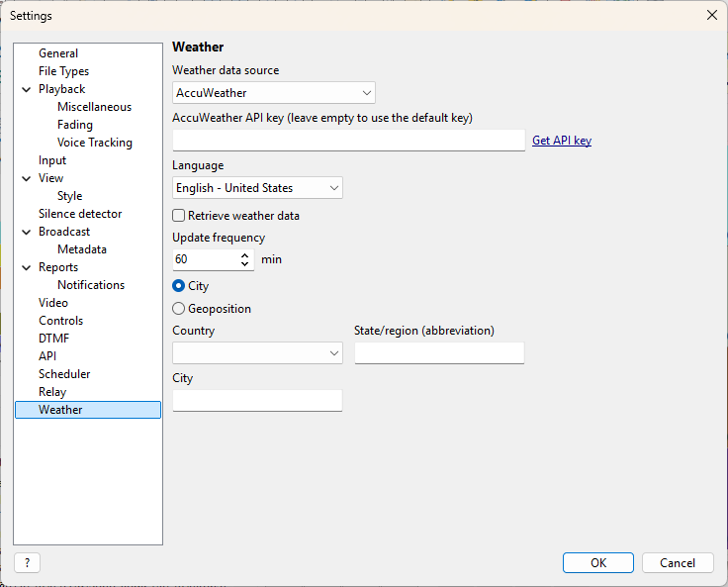The width and height of the screenshot is (728, 587).
Task: Go to Silence detector settings
Action: click(80, 214)
